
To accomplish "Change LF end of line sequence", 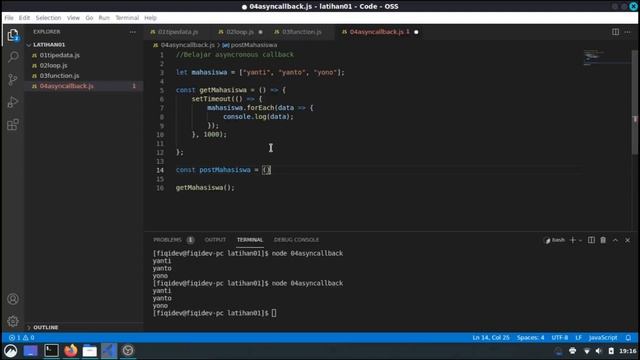I will tap(578, 338).
